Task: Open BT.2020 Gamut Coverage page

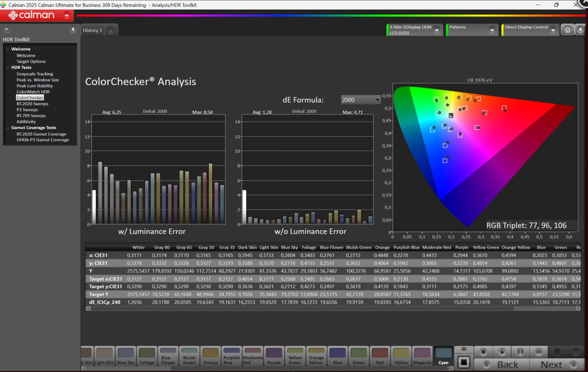Action: pos(41,134)
